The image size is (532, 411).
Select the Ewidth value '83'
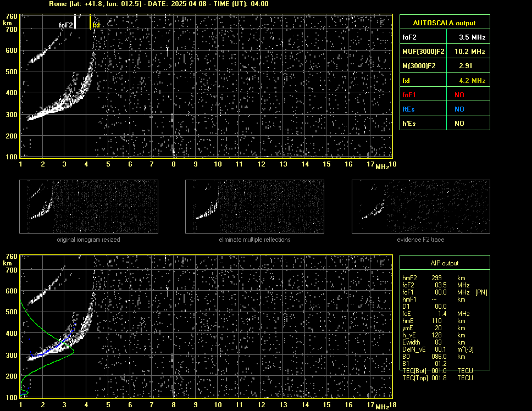438,342
